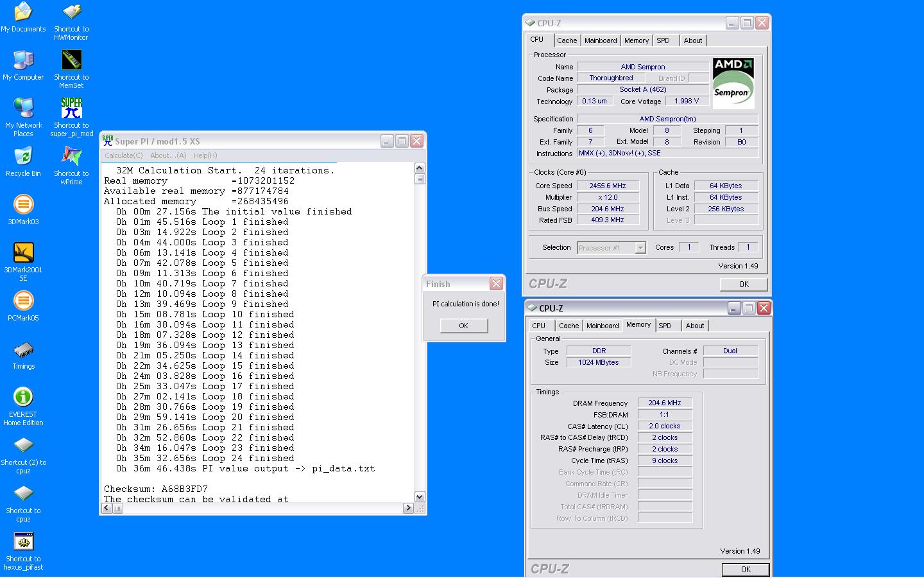The image size is (924, 578).
Task: Open Help(H) menu in Super PI
Action: (205, 155)
